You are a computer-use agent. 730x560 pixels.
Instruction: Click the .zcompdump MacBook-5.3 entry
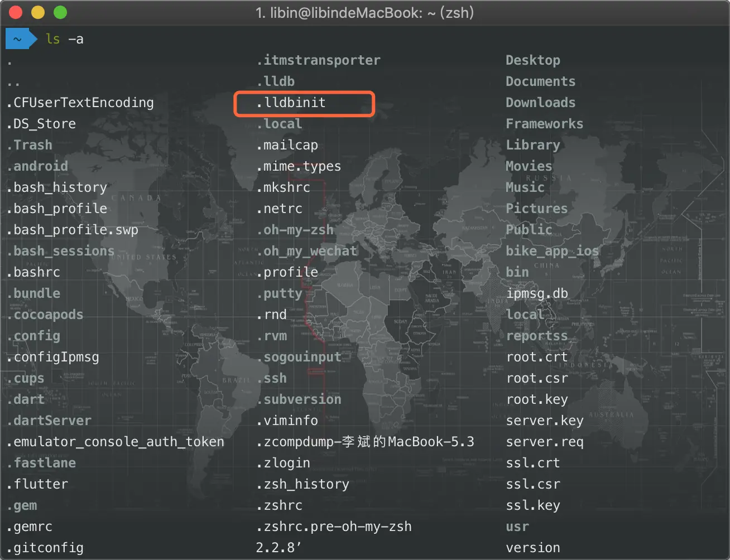(366, 442)
